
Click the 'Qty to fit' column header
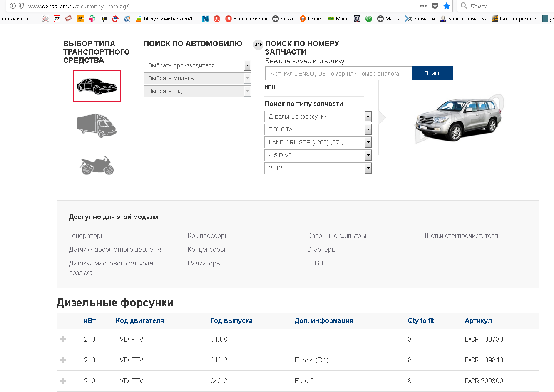point(421,320)
